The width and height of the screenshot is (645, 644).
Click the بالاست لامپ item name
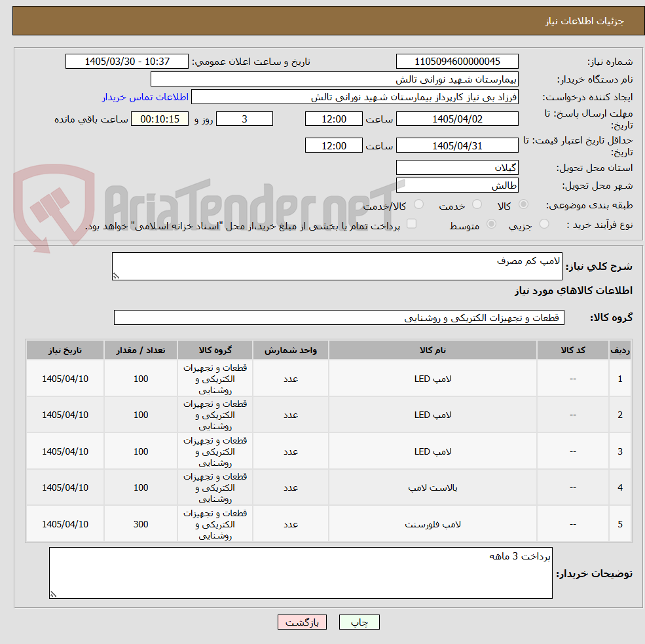coord(433,488)
